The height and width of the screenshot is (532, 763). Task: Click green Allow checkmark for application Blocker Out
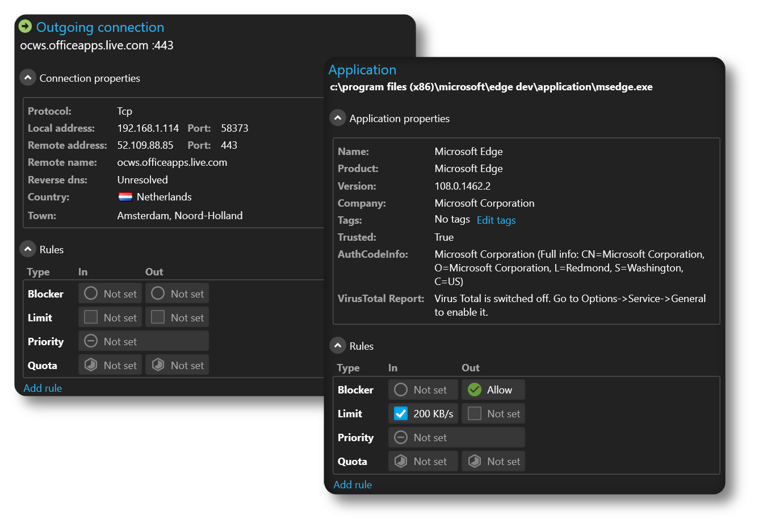475,389
